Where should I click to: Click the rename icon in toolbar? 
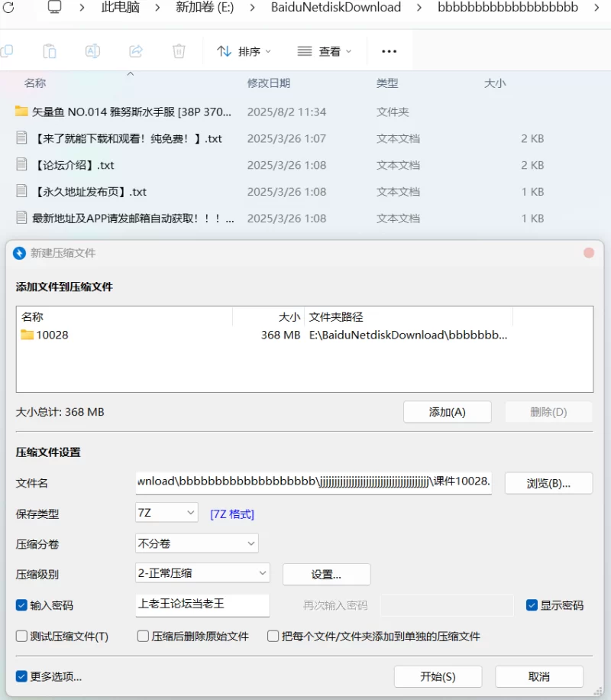point(92,51)
